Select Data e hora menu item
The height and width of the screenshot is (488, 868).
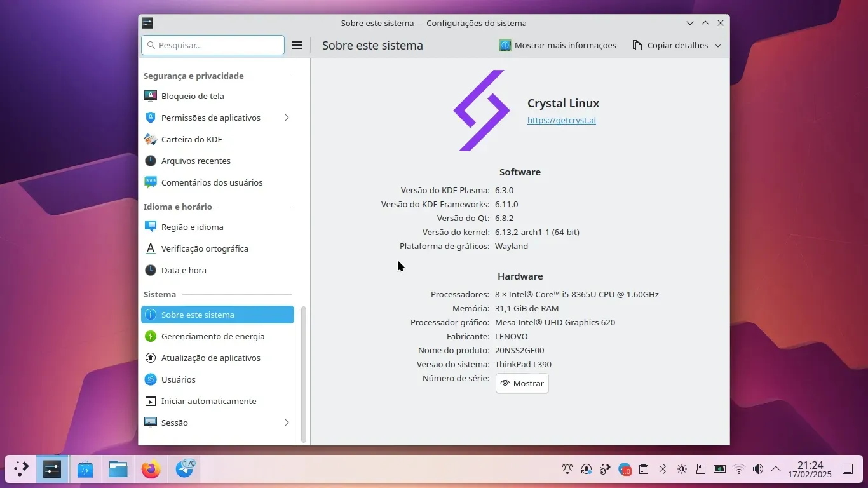[x=184, y=270]
